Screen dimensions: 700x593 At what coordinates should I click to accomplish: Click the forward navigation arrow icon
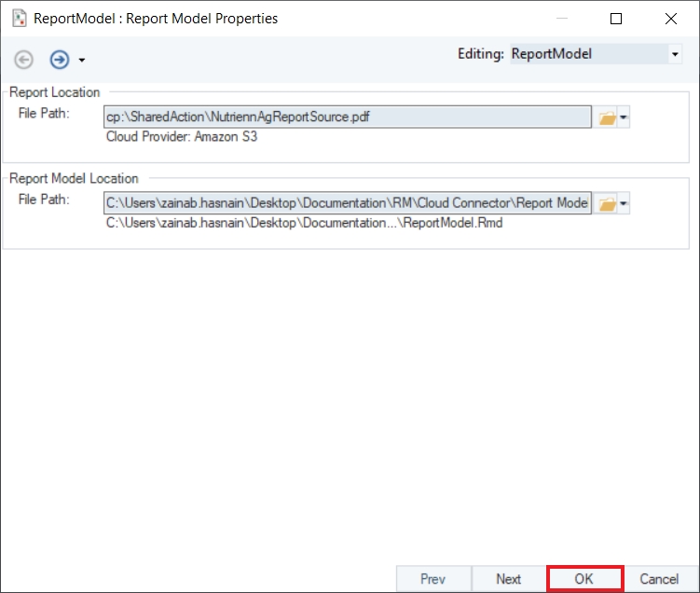click(x=60, y=60)
